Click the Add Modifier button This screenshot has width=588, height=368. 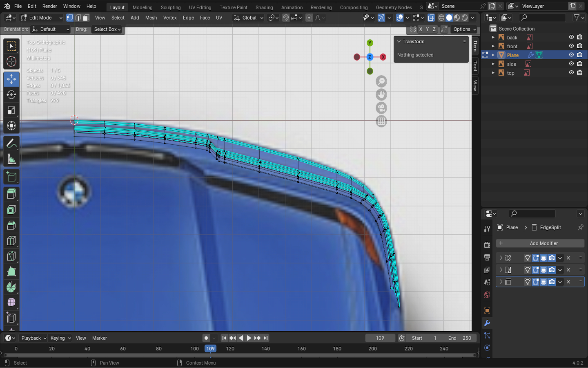(x=540, y=243)
